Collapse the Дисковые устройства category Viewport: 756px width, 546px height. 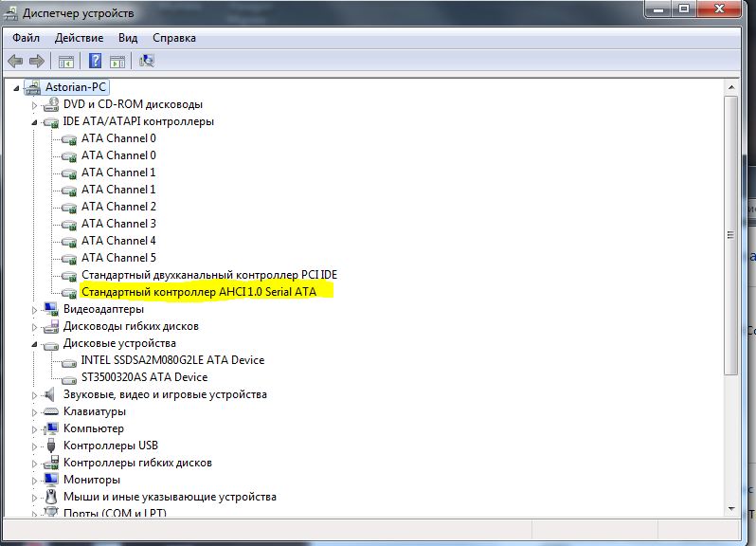(34, 344)
